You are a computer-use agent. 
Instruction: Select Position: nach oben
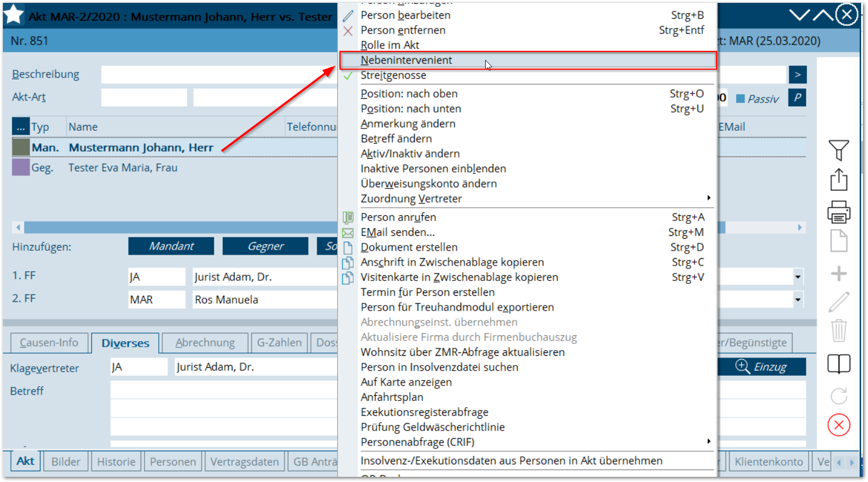click(527, 94)
